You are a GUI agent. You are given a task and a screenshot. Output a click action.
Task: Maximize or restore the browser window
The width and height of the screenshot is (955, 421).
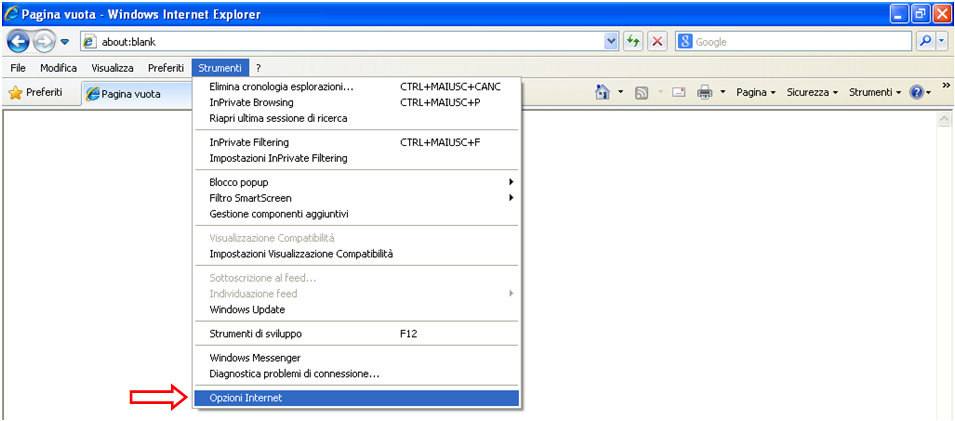(x=920, y=14)
